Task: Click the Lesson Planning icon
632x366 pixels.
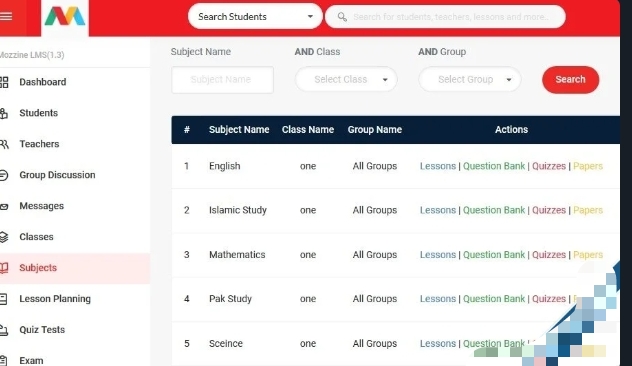Action: click(x=3, y=299)
